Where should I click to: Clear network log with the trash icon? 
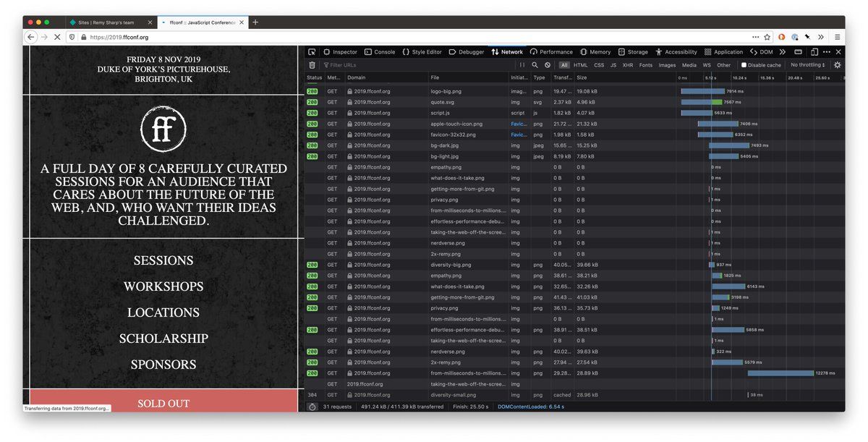tap(312, 65)
